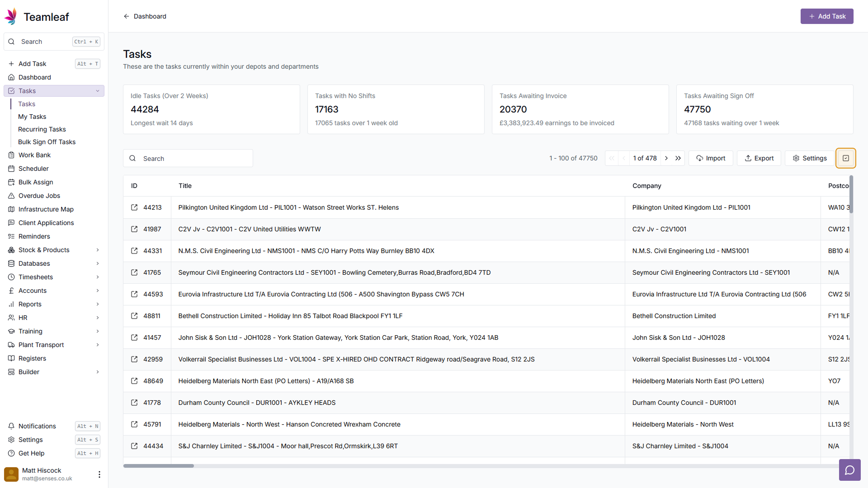The image size is (868, 488).
Task: Expand the Reports submenu
Action: tap(98, 304)
